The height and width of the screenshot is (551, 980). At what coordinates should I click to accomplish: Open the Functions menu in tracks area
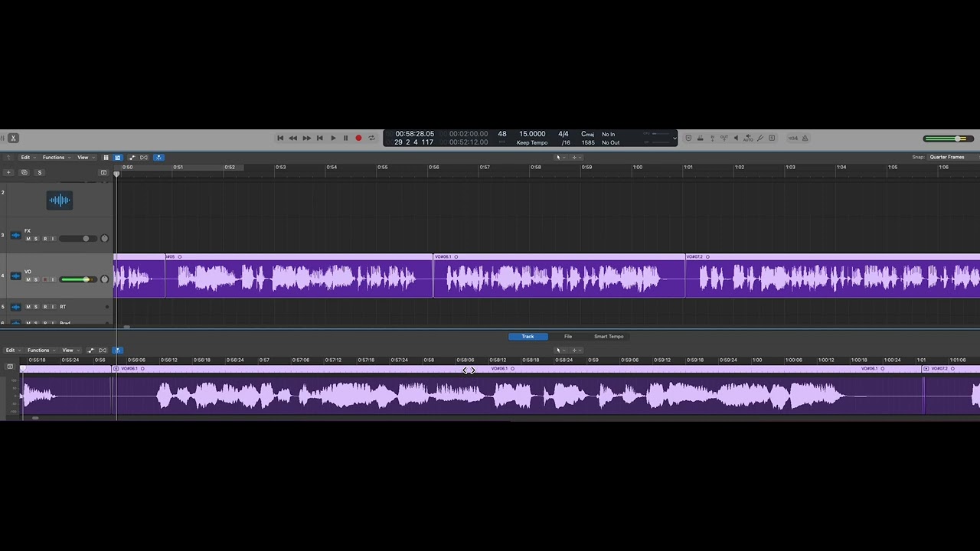click(57, 158)
